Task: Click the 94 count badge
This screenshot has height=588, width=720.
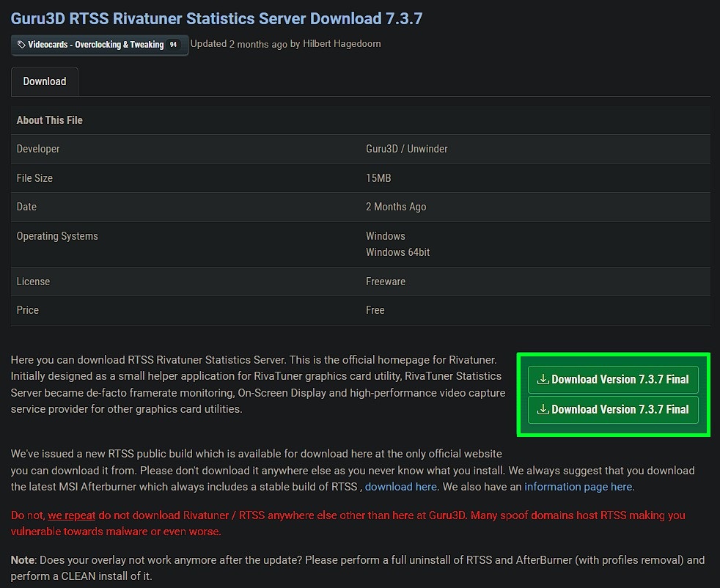Action: (173, 45)
